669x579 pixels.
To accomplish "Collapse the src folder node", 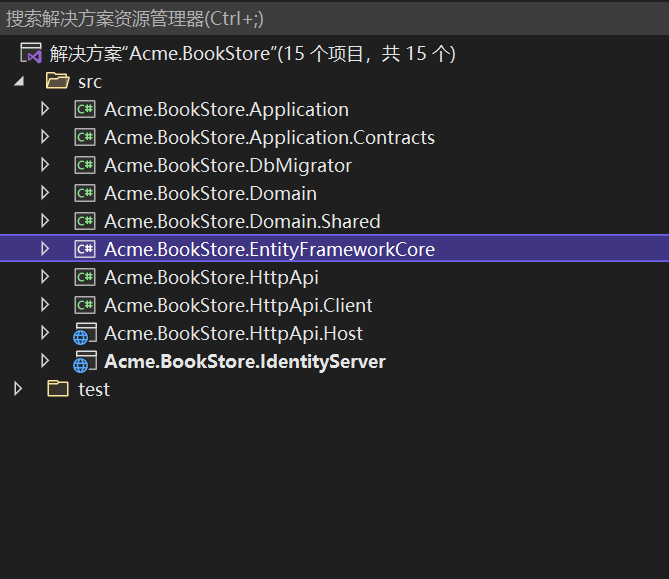I will (x=19, y=81).
